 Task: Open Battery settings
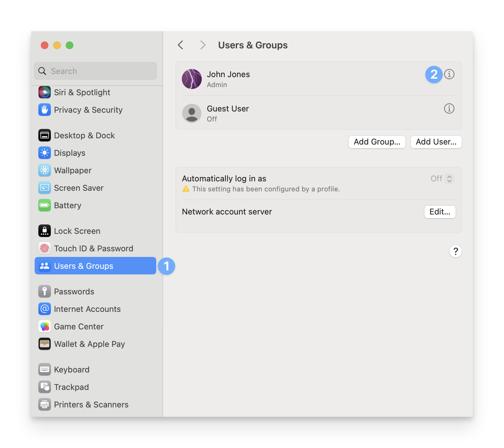tap(67, 205)
